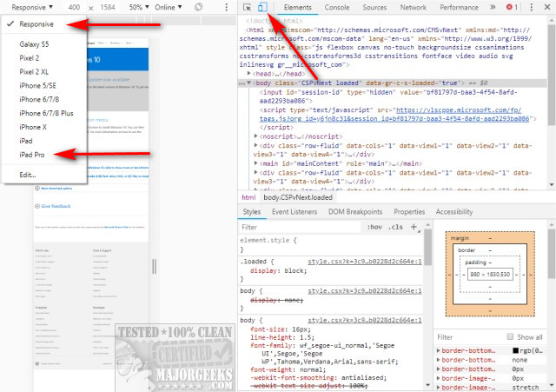Toggle the device toolbar icon
The height and width of the screenshot is (392, 556).
pos(262,7)
